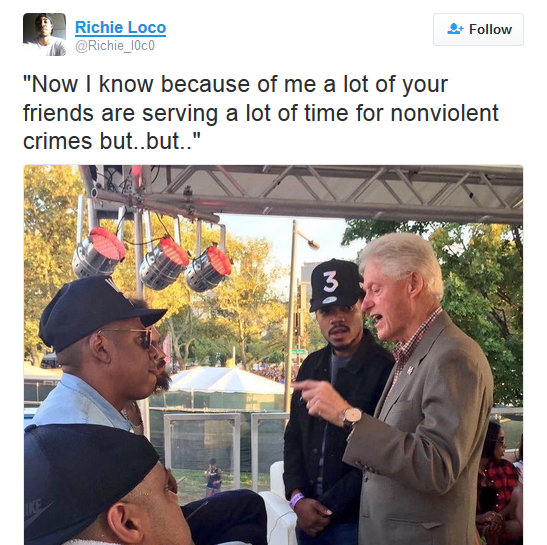Click the middle red stage light in photo
The image size is (547, 545).
[x=164, y=263]
